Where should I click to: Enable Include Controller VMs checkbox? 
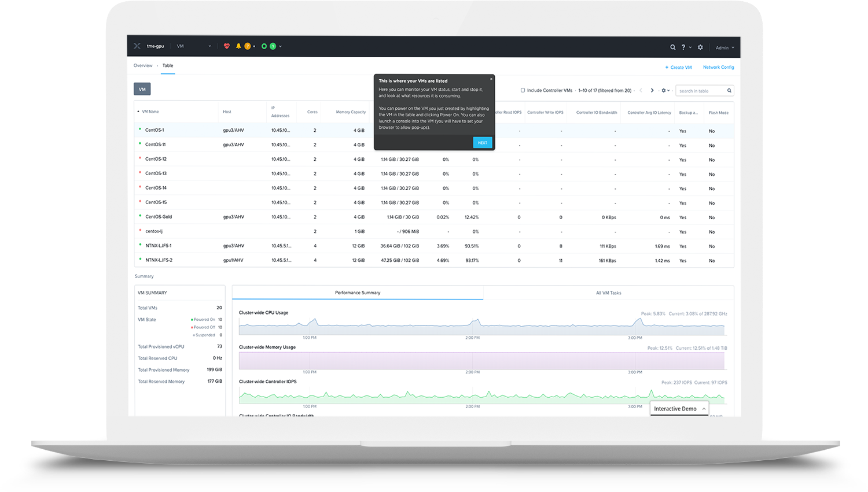pos(523,90)
